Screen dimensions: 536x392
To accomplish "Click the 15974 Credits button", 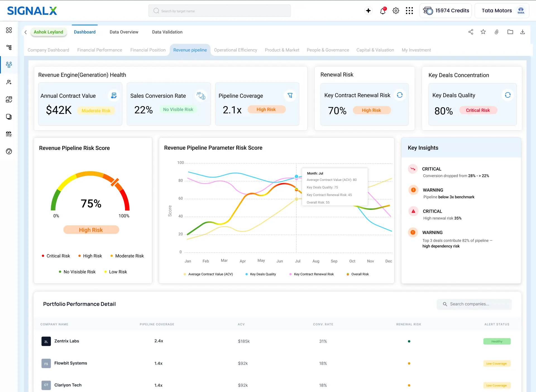I will pyautogui.click(x=446, y=11).
